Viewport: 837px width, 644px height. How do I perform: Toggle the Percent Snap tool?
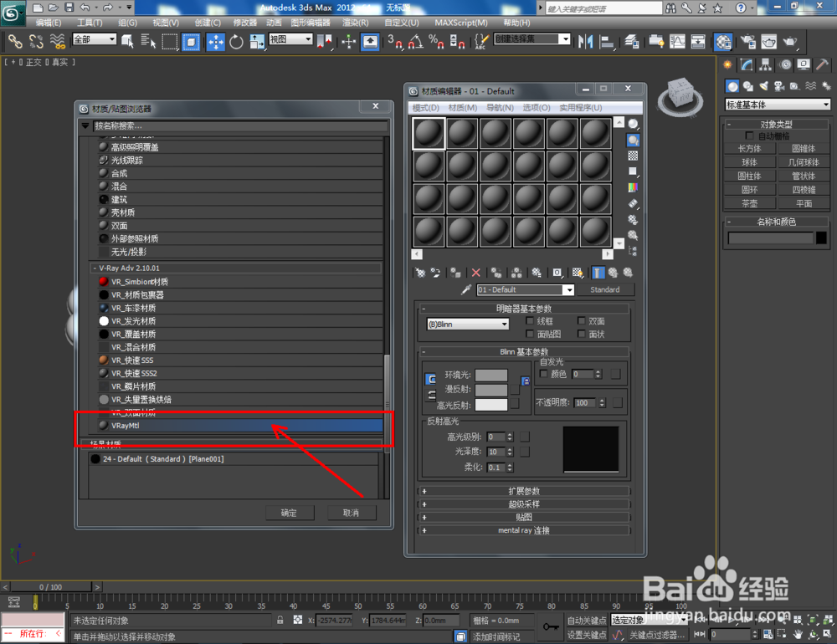[436, 42]
